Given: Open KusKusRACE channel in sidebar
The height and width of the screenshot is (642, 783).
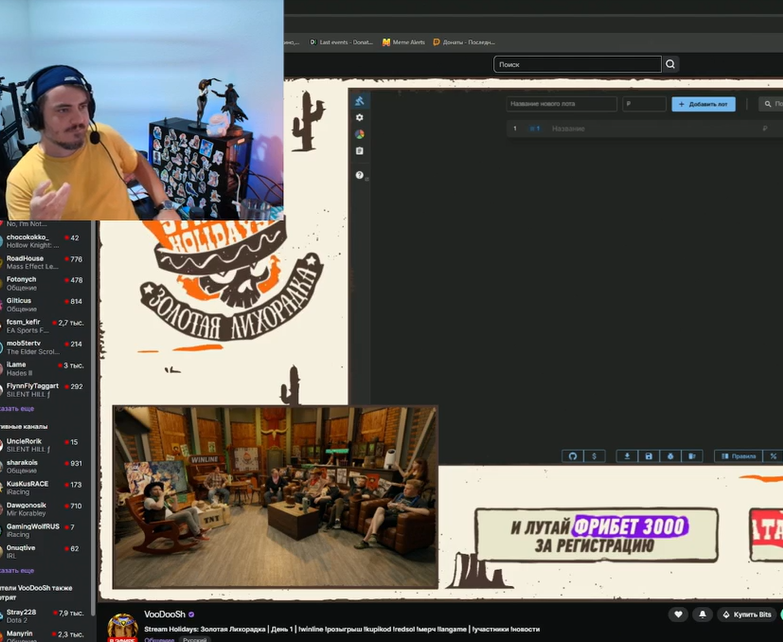Looking at the screenshot, I should click(x=43, y=488).
